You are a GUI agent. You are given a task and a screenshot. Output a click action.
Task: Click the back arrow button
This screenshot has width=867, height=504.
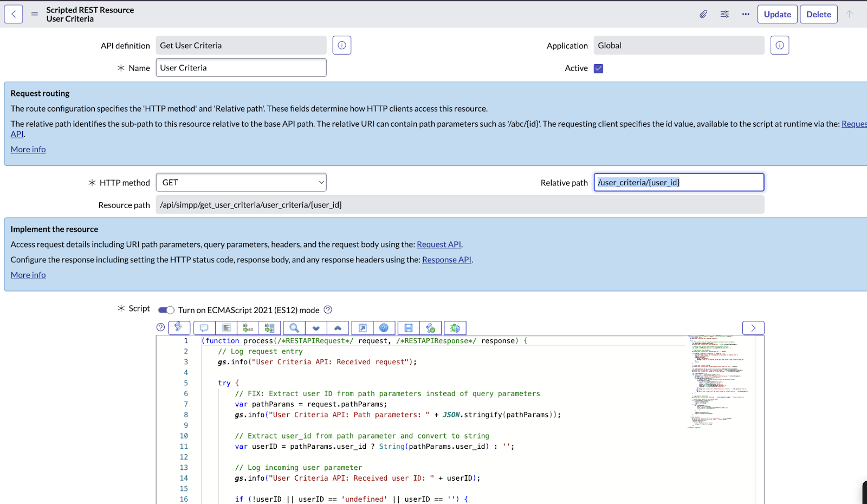14,14
